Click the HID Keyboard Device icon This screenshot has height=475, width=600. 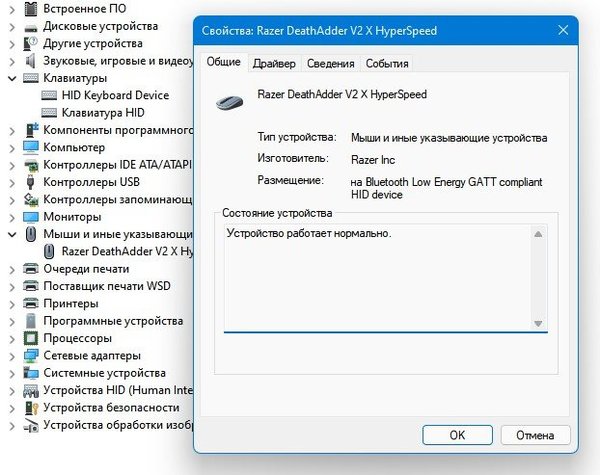pyautogui.click(x=49, y=95)
